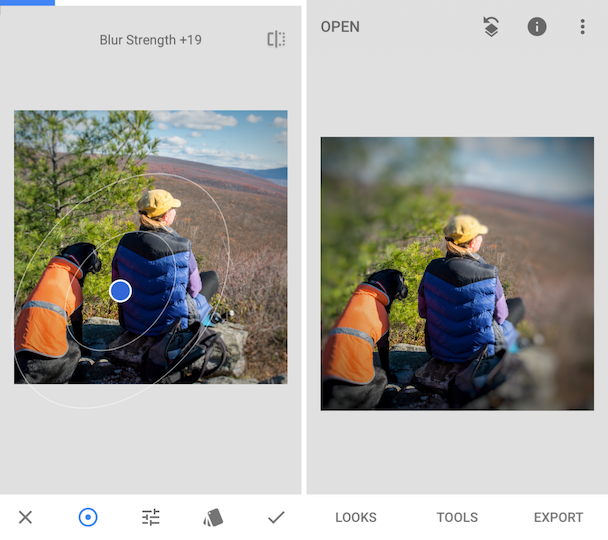The height and width of the screenshot is (540, 608).
Task: Open the three-dot overflow menu
Action: coord(582,27)
